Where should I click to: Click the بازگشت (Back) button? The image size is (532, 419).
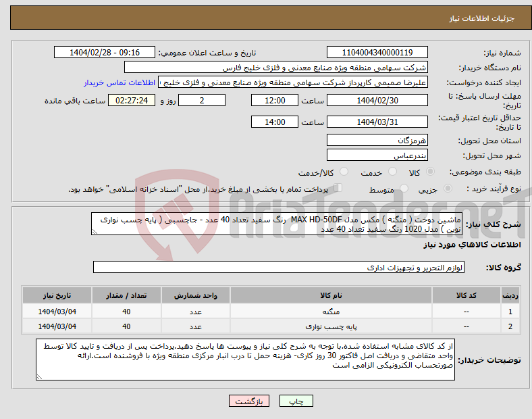pyautogui.click(x=249, y=401)
